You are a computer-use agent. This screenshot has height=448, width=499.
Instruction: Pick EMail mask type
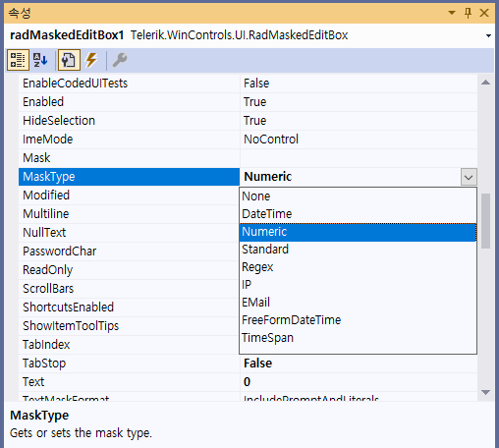(x=358, y=303)
